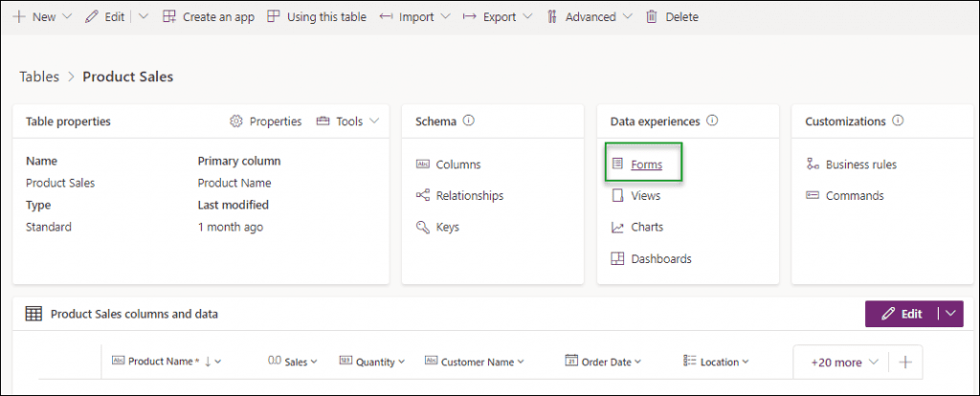Click the Keys icon

[x=423, y=227]
